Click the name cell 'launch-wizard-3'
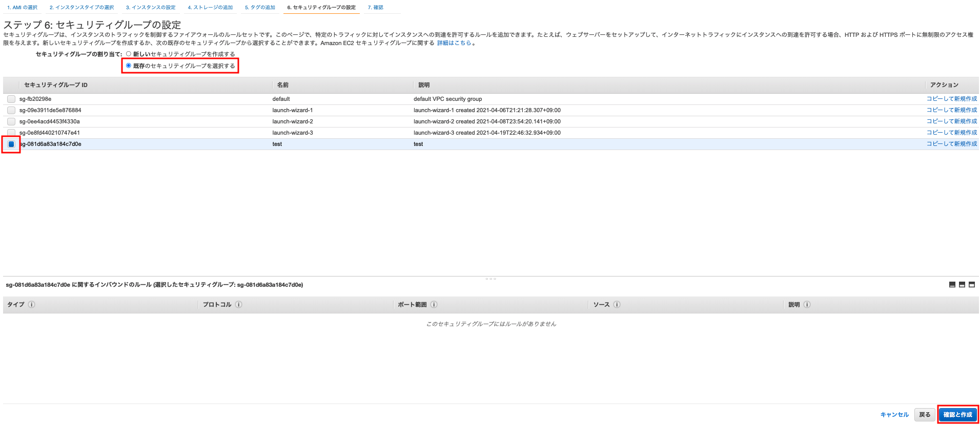This screenshot has width=980, height=425. [293, 133]
